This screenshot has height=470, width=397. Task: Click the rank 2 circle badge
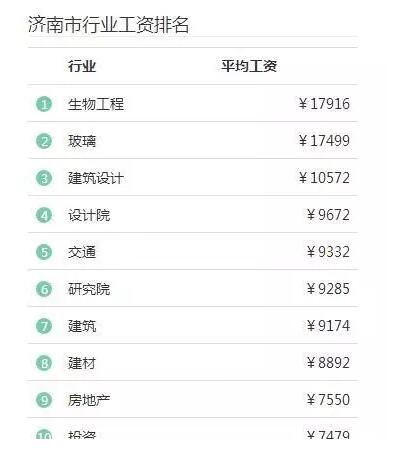(x=44, y=141)
